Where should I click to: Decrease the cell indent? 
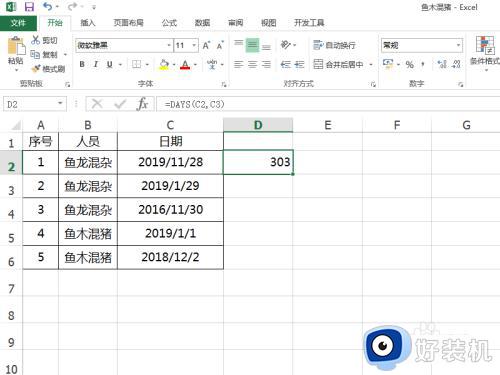285,64
